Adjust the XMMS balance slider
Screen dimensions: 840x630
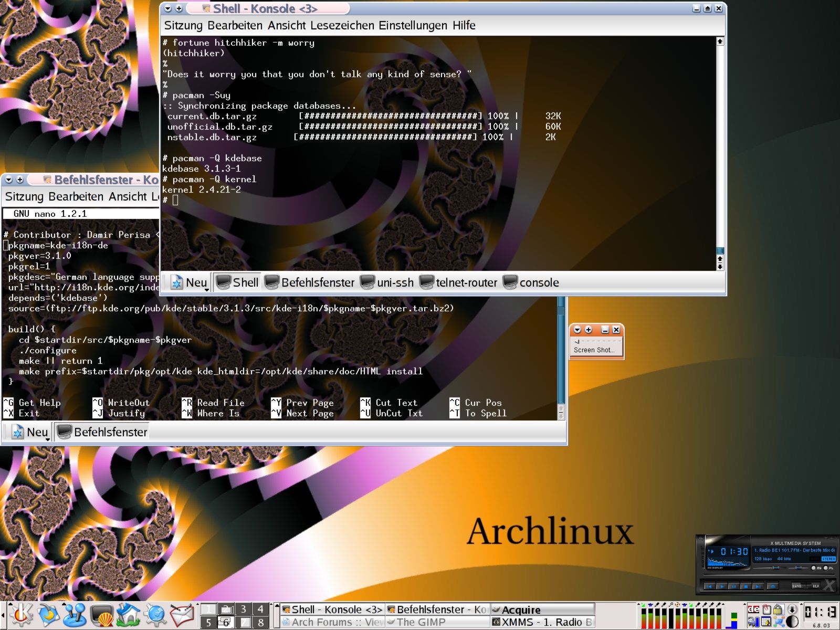click(x=799, y=568)
